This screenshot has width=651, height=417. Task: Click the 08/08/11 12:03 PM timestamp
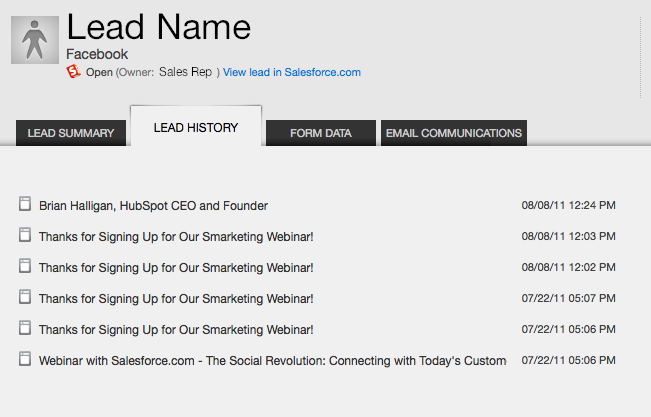pyautogui.click(x=568, y=236)
